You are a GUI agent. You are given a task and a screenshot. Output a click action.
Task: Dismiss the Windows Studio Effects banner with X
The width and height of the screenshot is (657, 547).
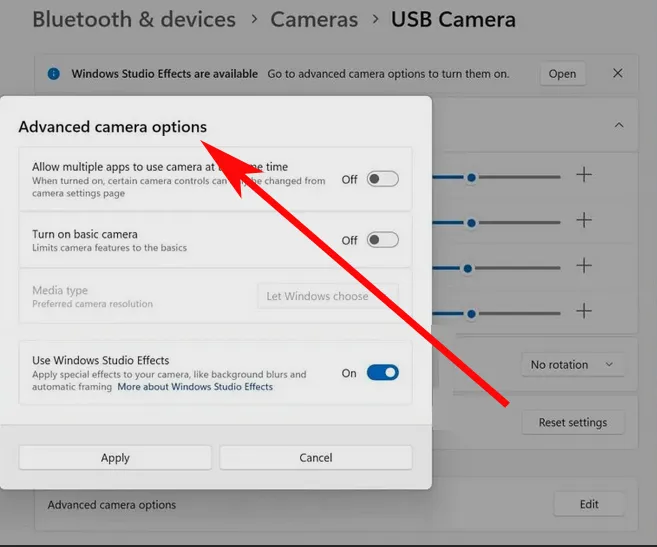coord(618,73)
